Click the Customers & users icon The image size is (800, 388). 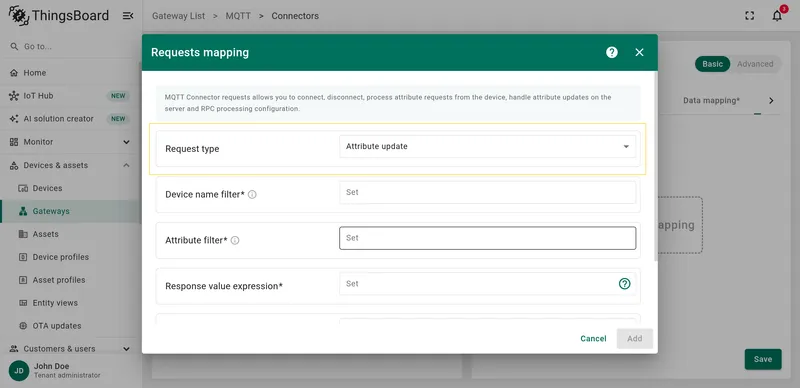(14, 349)
